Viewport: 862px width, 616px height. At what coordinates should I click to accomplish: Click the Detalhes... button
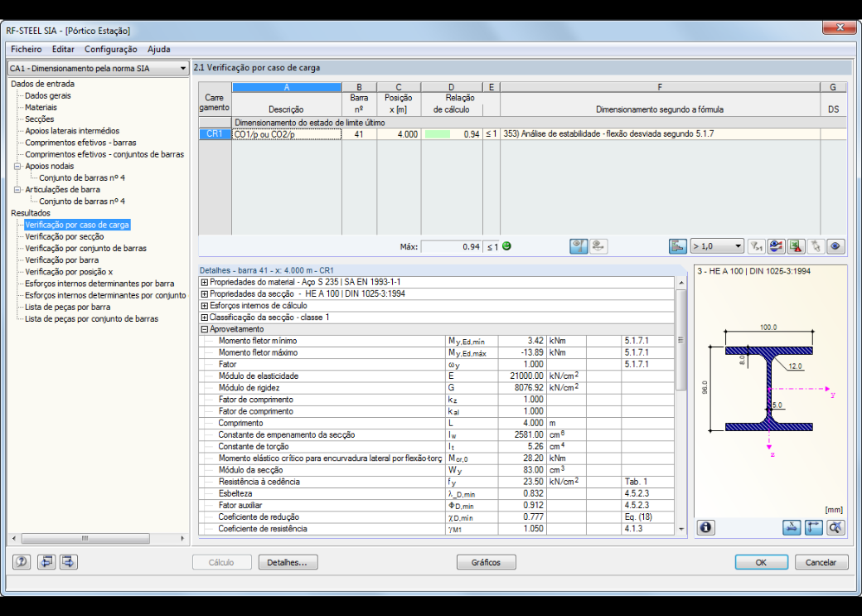(x=287, y=562)
